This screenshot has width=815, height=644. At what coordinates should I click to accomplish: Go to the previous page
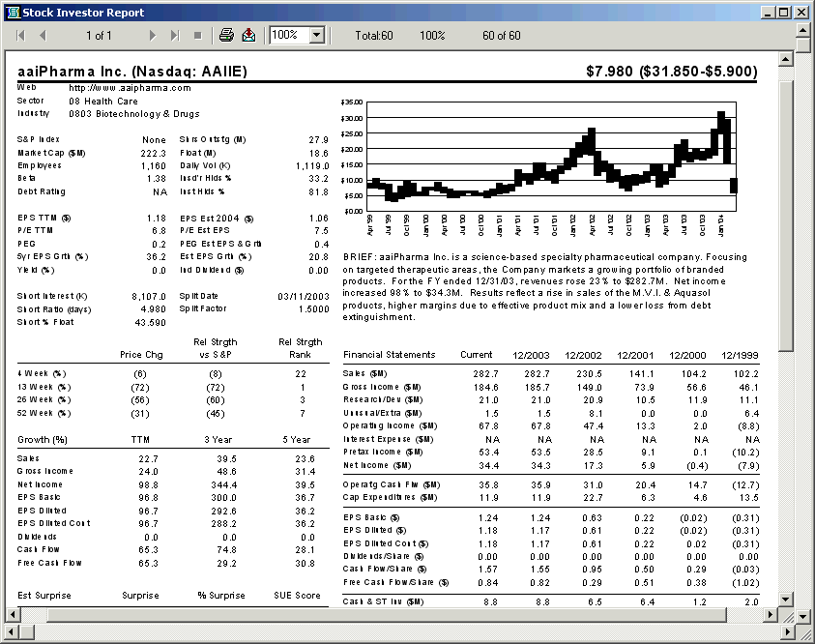pyautogui.click(x=41, y=34)
